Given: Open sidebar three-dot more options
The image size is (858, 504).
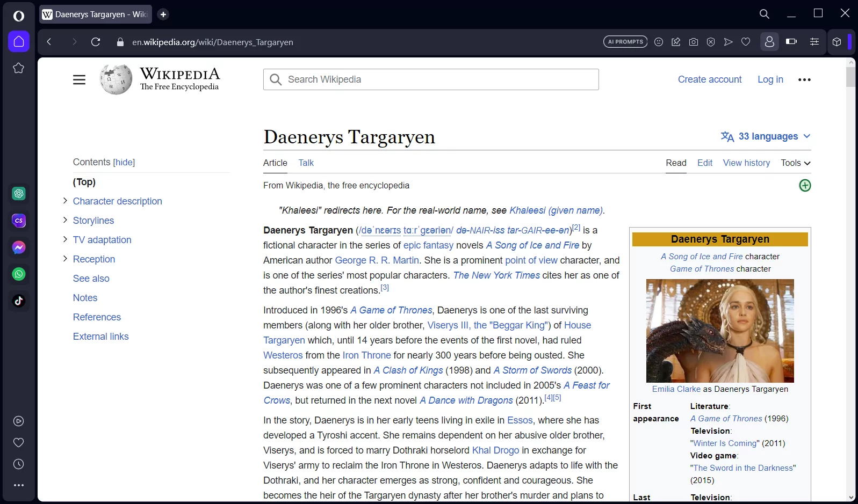Looking at the screenshot, I should [19, 485].
